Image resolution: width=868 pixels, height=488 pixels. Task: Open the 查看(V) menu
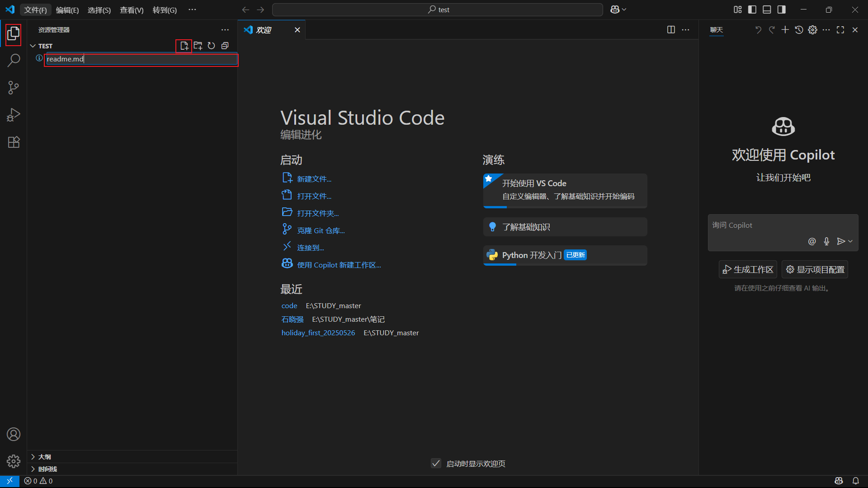[131, 10]
